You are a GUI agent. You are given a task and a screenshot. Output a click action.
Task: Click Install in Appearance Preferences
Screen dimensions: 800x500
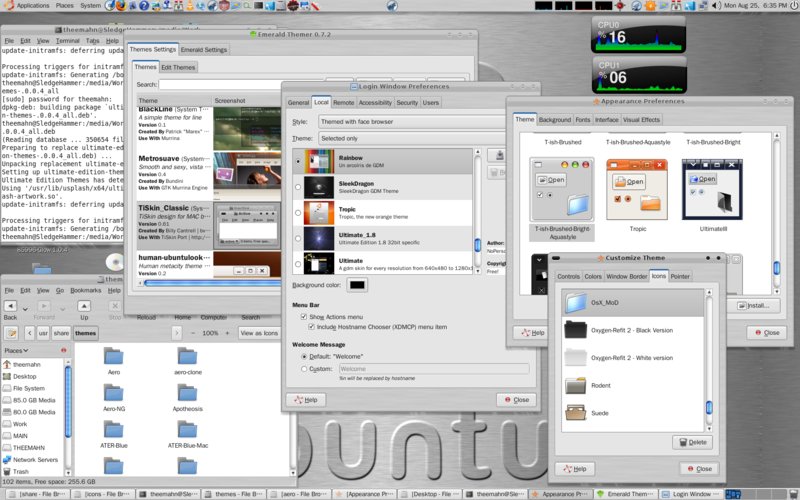[x=754, y=306]
